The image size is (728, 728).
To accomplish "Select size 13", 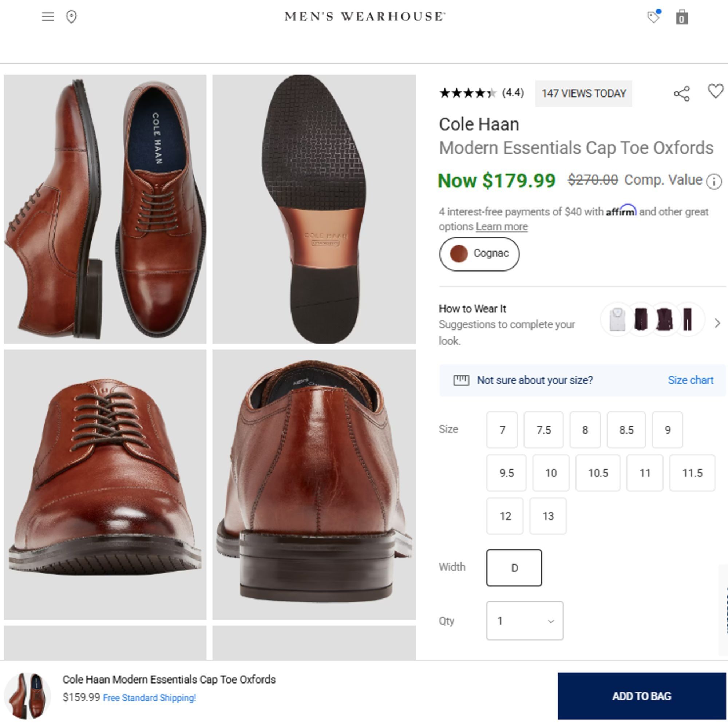I will (x=548, y=516).
